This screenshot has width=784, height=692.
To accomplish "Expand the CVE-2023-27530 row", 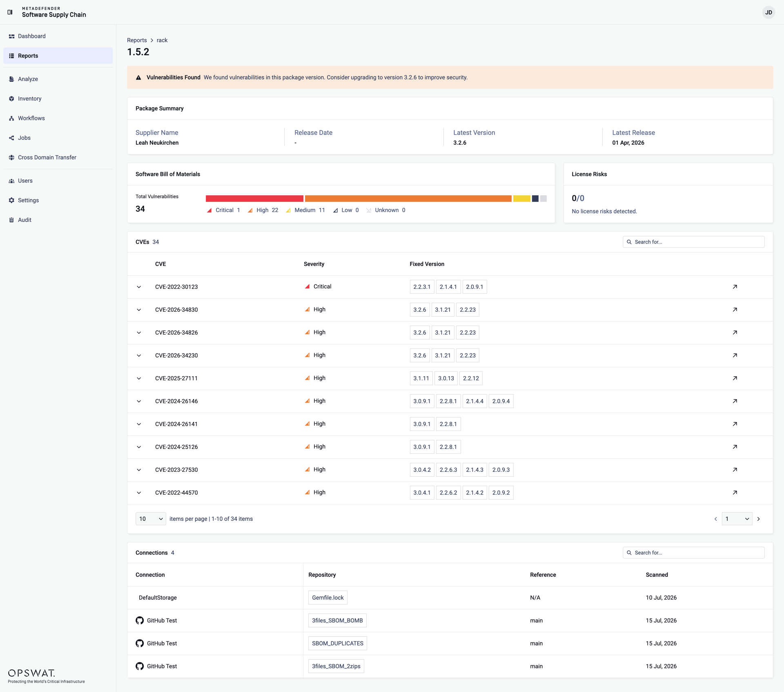I will click(139, 470).
